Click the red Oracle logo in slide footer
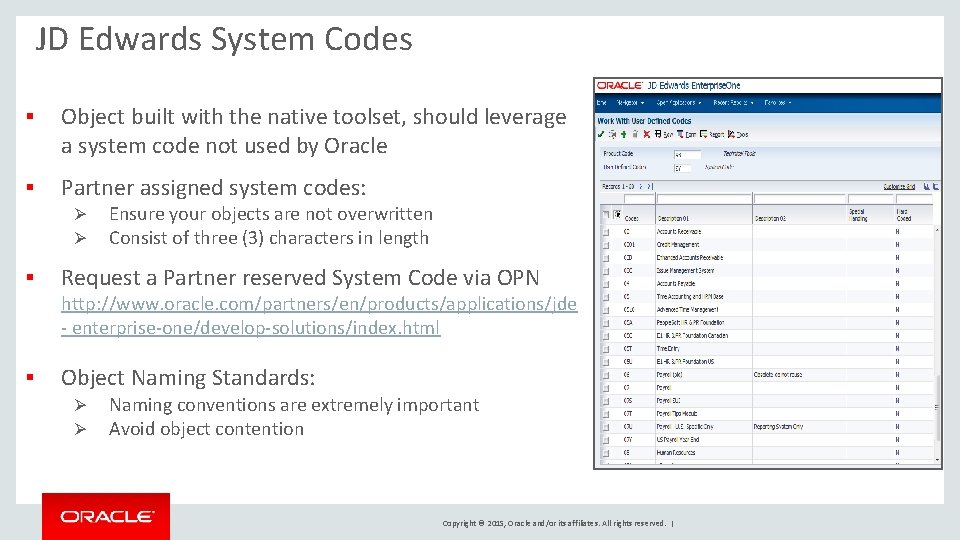 tap(106, 516)
